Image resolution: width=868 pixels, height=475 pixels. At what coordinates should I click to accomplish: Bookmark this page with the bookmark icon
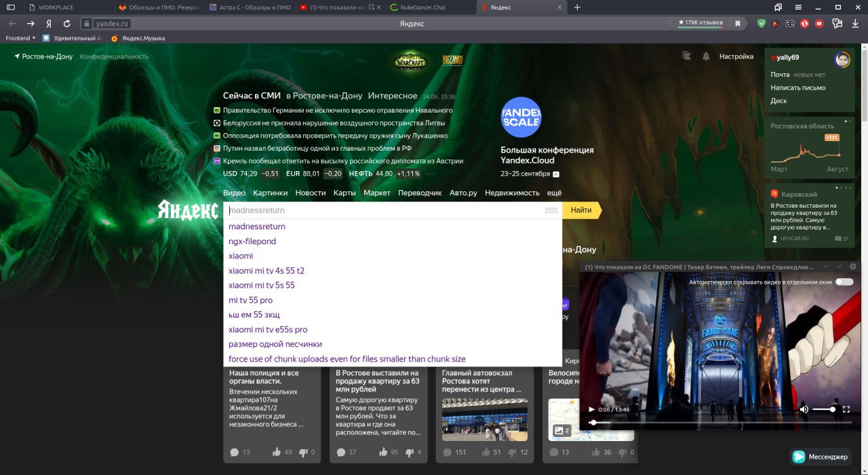coord(738,23)
